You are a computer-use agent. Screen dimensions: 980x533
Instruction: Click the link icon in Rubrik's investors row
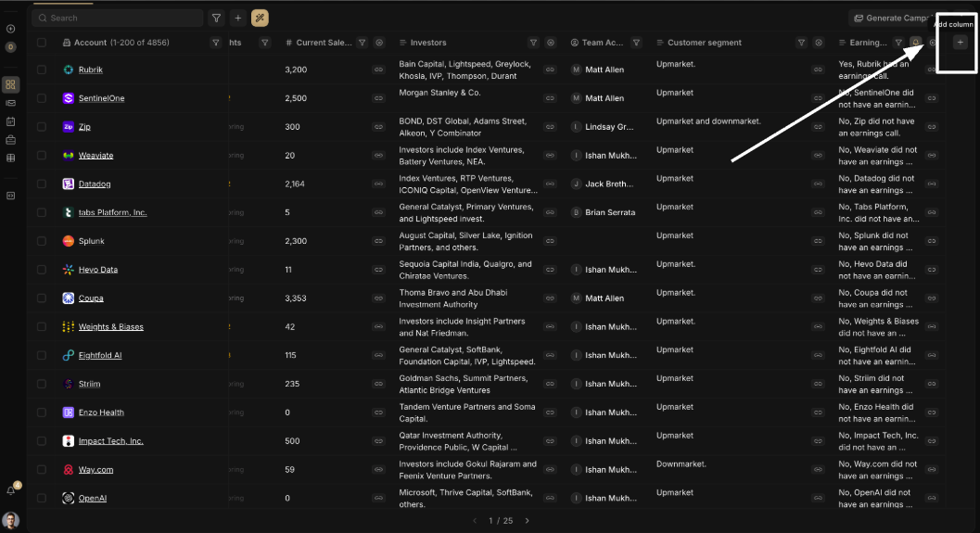click(550, 70)
